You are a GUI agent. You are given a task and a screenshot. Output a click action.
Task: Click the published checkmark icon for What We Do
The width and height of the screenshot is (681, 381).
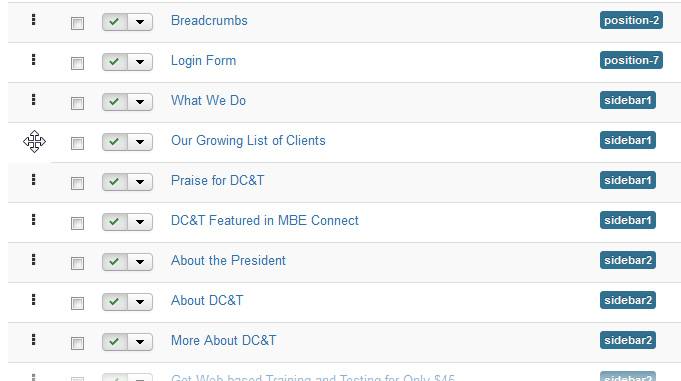[x=115, y=102]
